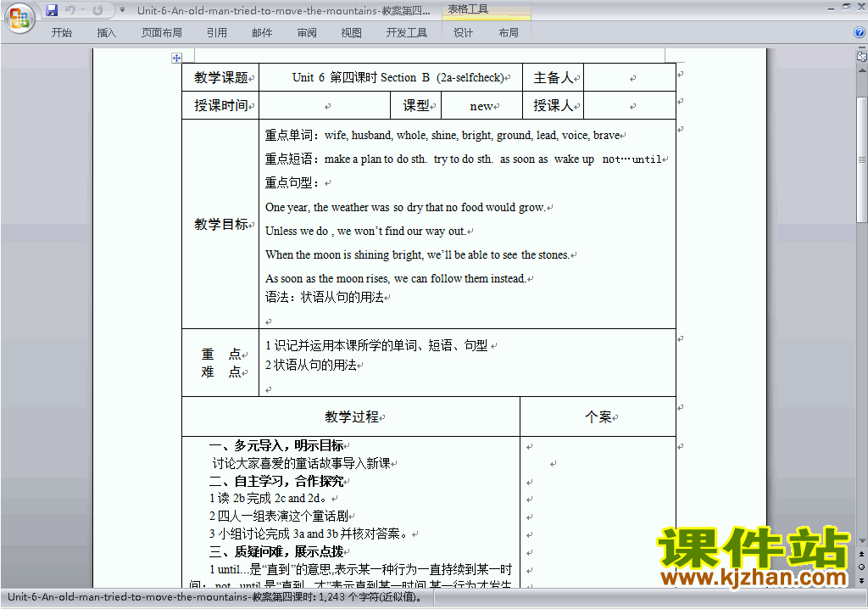The image size is (868, 609).
Task: Click the empty cell right of 主备人
Action: point(630,77)
